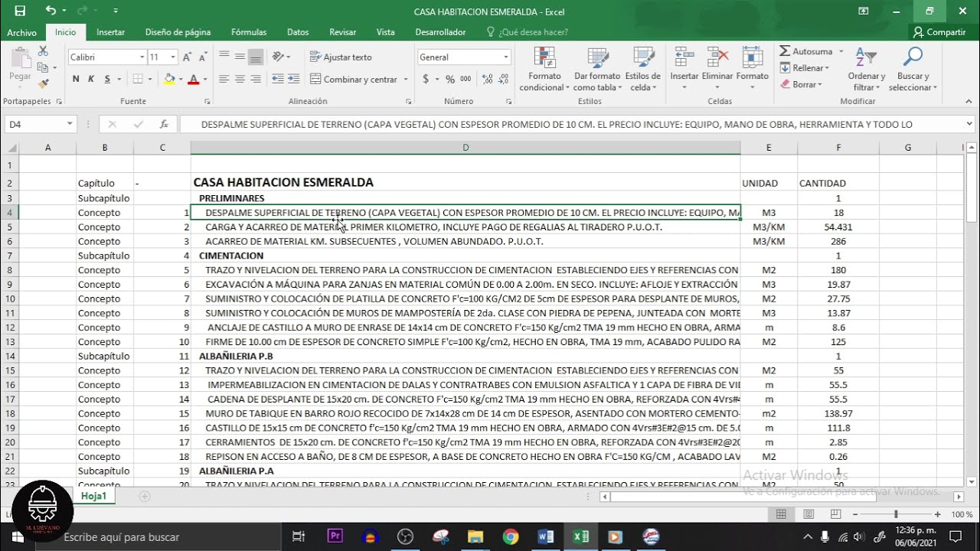Viewport: 980px width, 551px height.
Task: Apply the red font color A icon
Action: [x=193, y=79]
